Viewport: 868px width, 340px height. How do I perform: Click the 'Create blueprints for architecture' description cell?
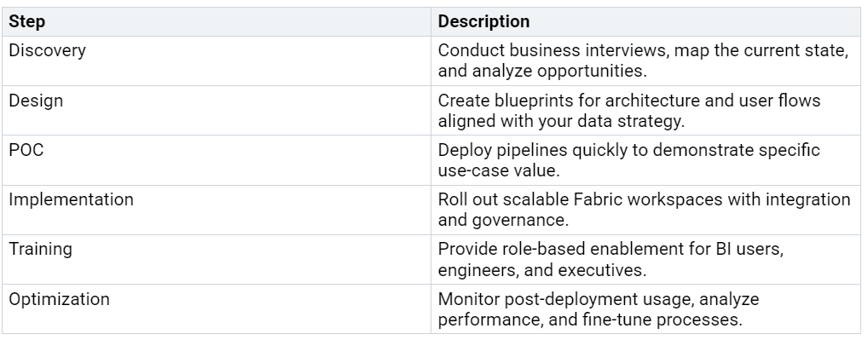(645, 111)
